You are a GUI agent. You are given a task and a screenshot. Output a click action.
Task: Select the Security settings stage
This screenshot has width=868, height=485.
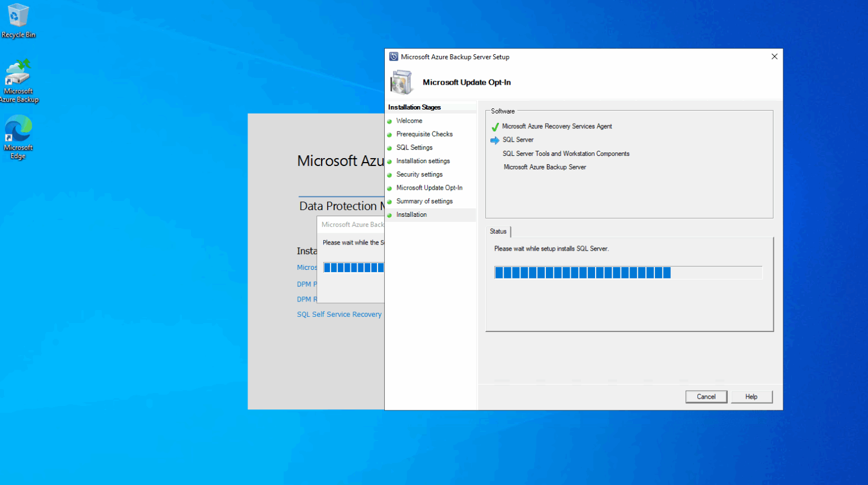pyautogui.click(x=420, y=174)
